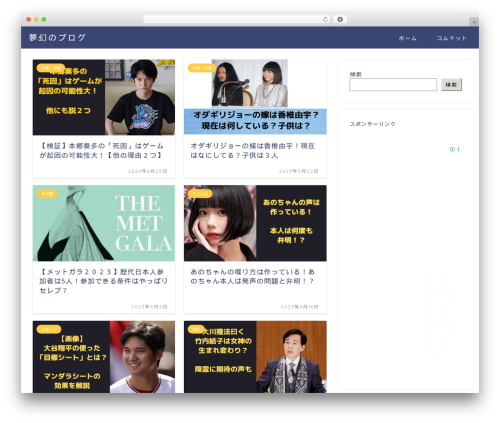
Task: Open the 大谷翔平 目標シート article thumbnail
Action: (104, 357)
